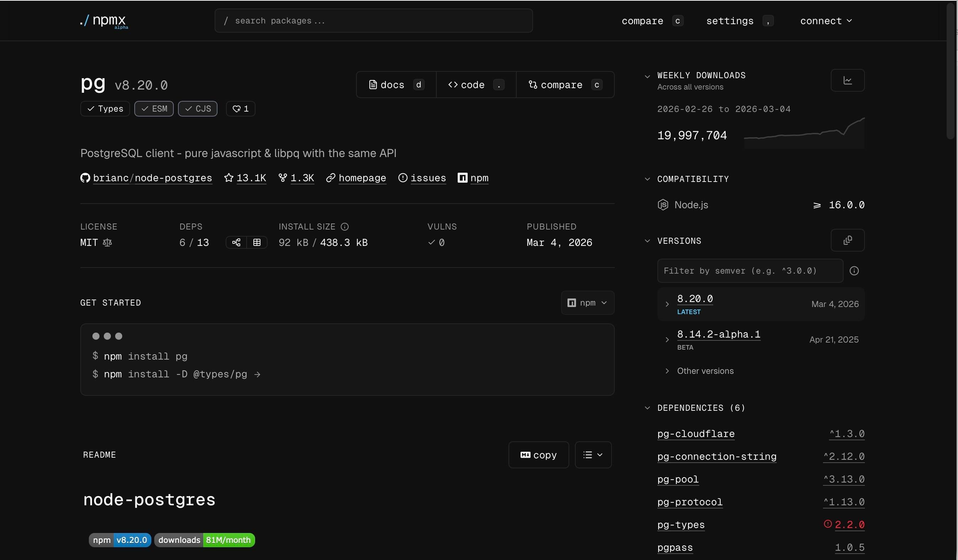Open the dependency graph view icon
Image resolution: width=958 pixels, height=560 pixels.
(236, 243)
